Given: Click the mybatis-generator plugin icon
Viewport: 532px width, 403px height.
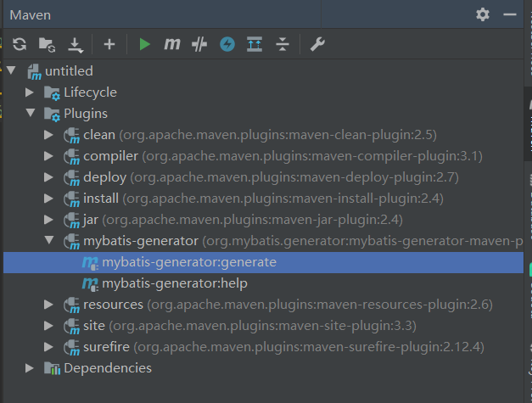Looking at the screenshot, I should tap(71, 241).
